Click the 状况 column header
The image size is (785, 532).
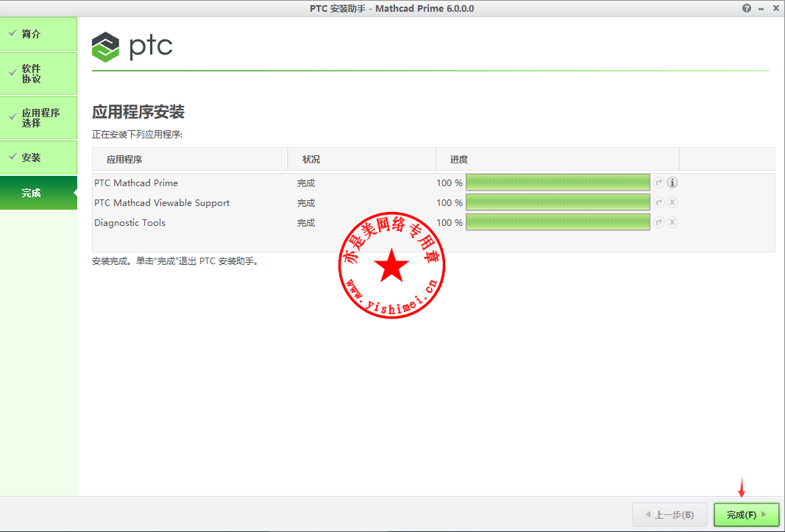pyautogui.click(x=361, y=159)
